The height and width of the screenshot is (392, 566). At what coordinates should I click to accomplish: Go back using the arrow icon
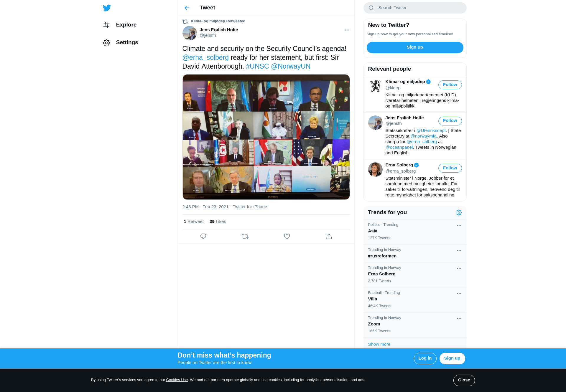187,8
